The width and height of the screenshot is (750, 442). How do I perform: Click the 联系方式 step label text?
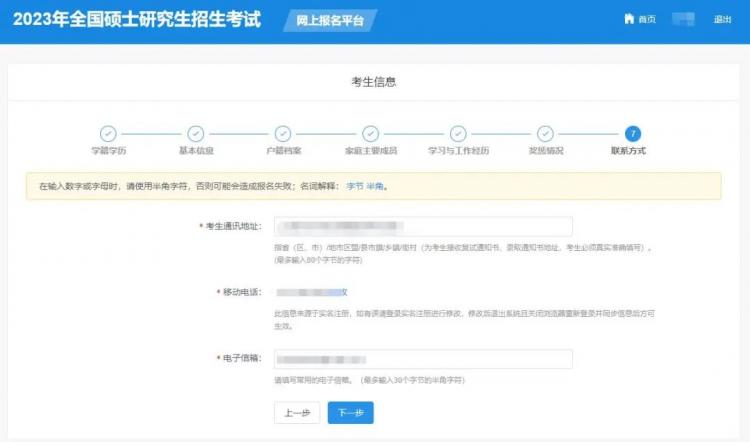click(x=628, y=151)
